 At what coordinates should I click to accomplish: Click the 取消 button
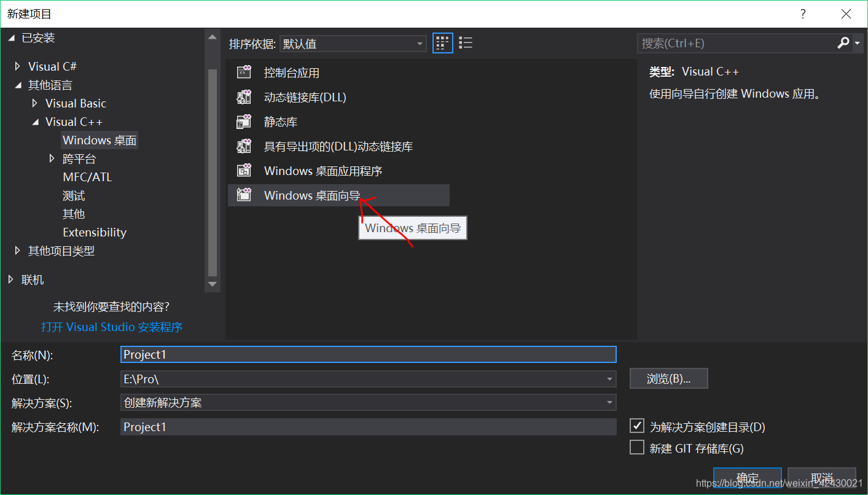tap(822, 478)
